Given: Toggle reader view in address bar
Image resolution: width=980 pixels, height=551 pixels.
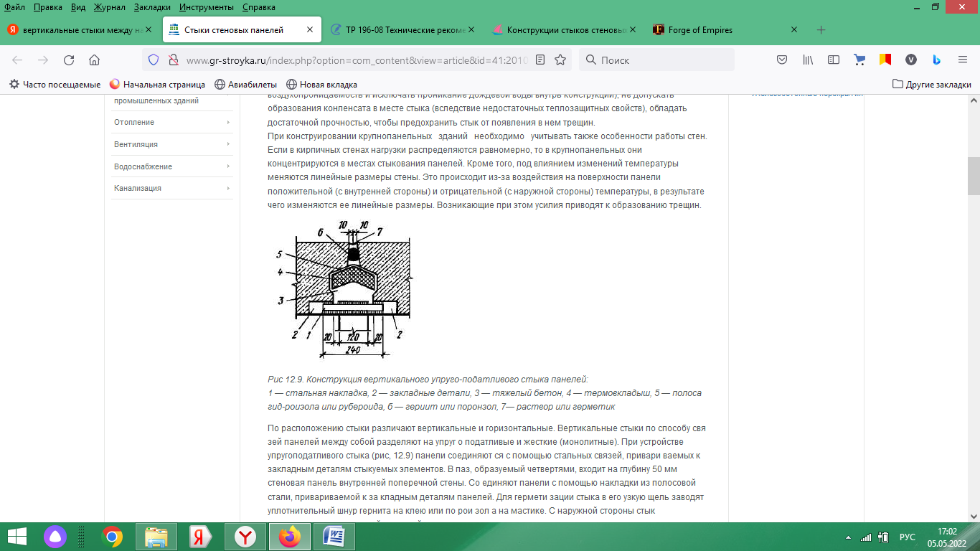Looking at the screenshot, I should pyautogui.click(x=541, y=60).
